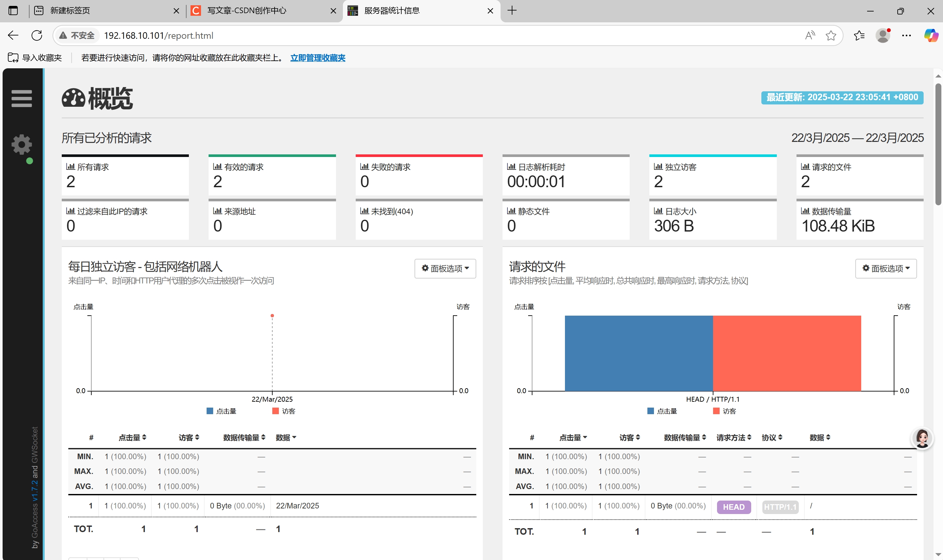The width and height of the screenshot is (943, 560).
Task: Open the tab actions menu icon
Action: [13, 11]
